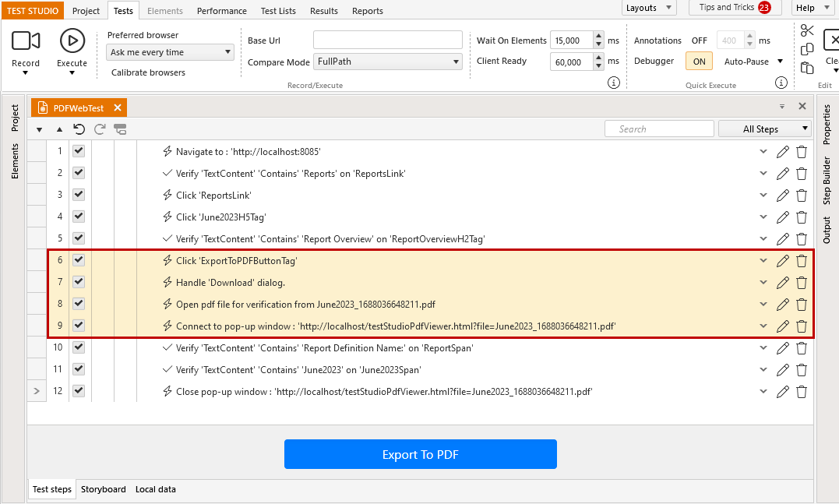The width and height of the screenshot is (839, 504).
Task: Switch to Local data tab
Action: pyautogui.click(x=155, y=489)
